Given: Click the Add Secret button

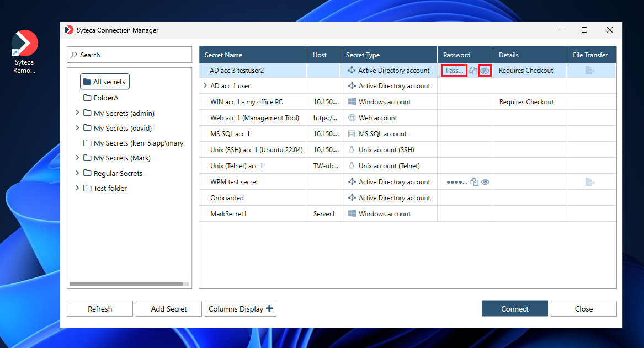Looking at the screenshot, I should 169,309.
